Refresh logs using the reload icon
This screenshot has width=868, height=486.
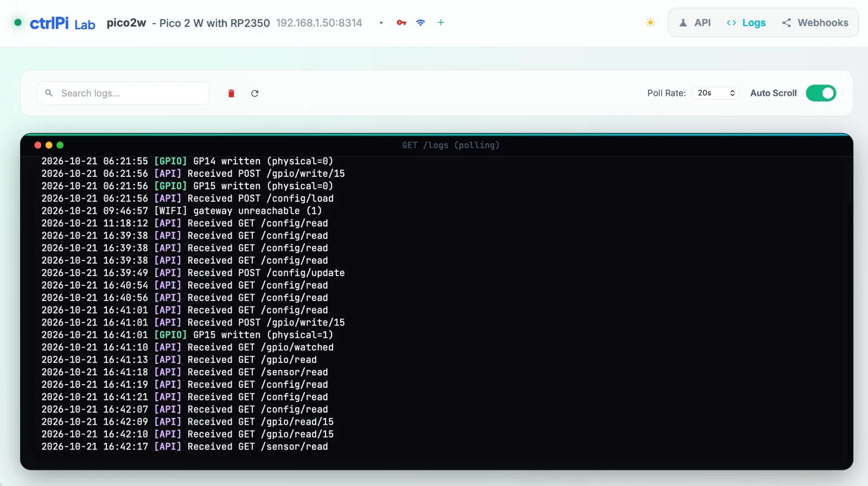254,93
